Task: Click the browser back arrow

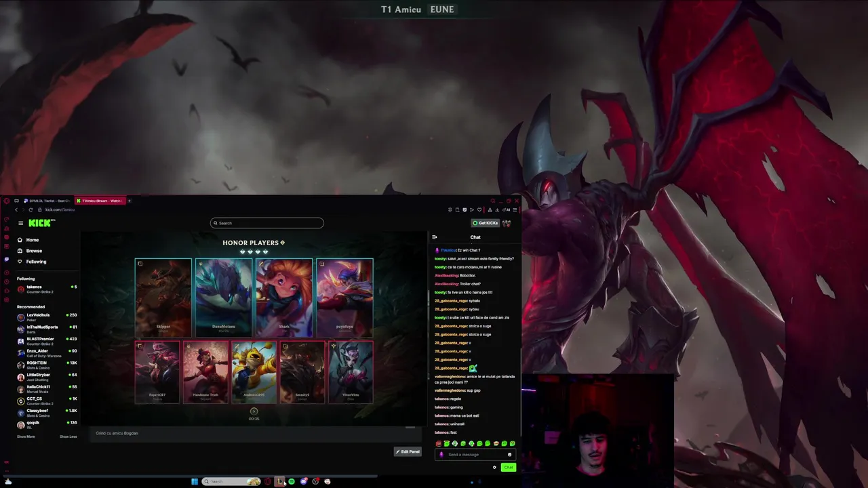Action: (17, 209)
